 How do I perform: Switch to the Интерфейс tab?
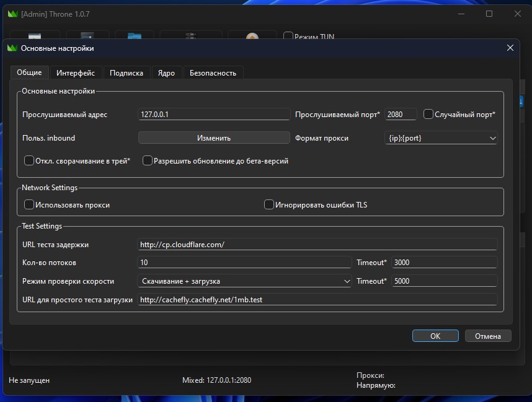coord(76,72)
